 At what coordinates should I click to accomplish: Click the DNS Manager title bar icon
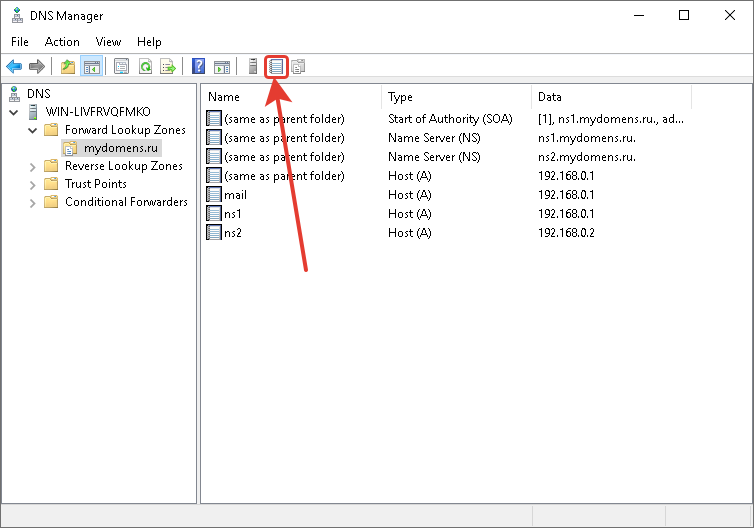(x=17, y=15)
